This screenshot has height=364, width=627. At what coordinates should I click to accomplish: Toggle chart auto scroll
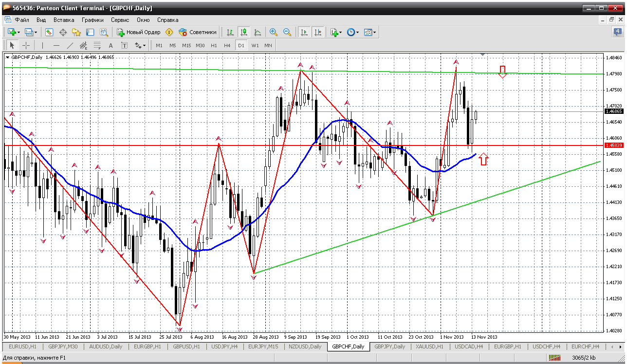pyautogui.click(x=304, y=32)
